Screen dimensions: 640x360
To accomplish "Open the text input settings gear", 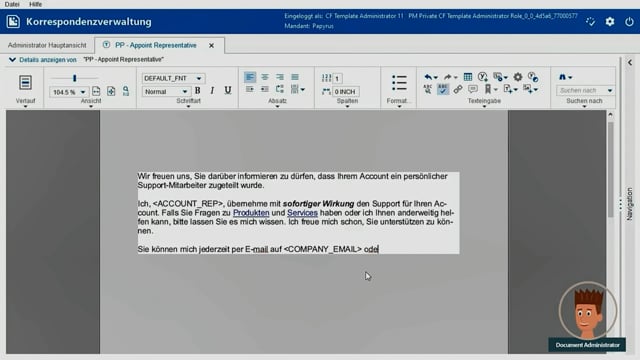I will 518,77.
